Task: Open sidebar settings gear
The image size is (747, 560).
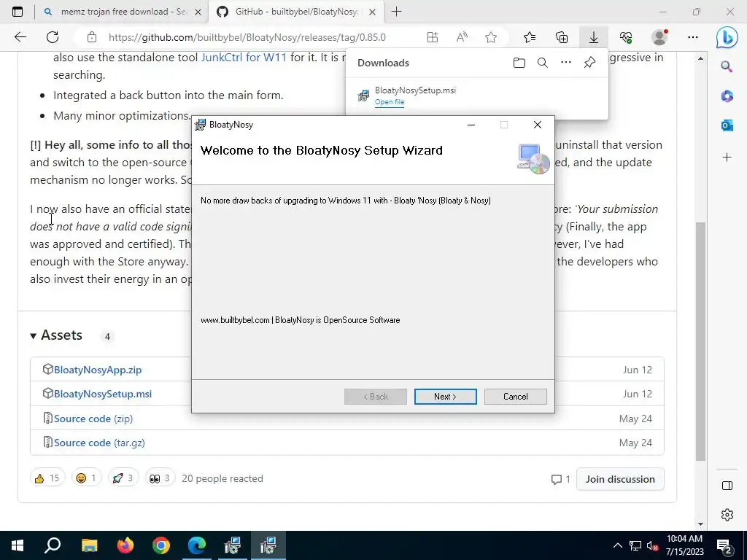Action: point(727,515)
